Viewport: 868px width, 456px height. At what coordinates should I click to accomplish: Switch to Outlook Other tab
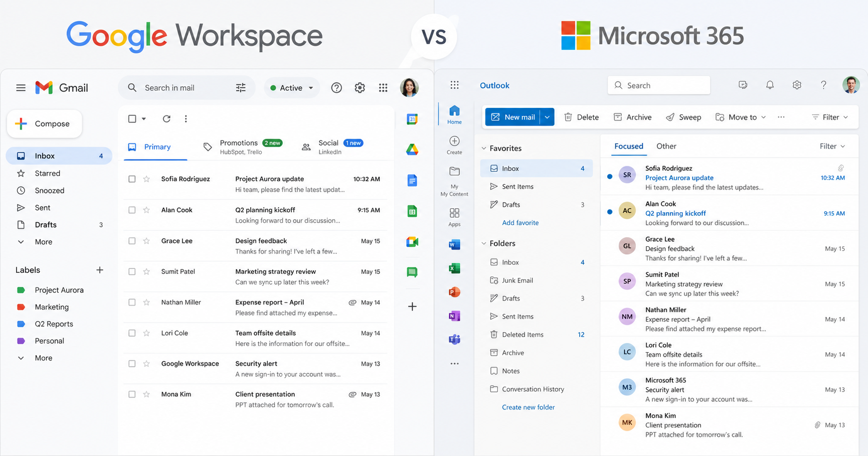[x=666, y=146]
